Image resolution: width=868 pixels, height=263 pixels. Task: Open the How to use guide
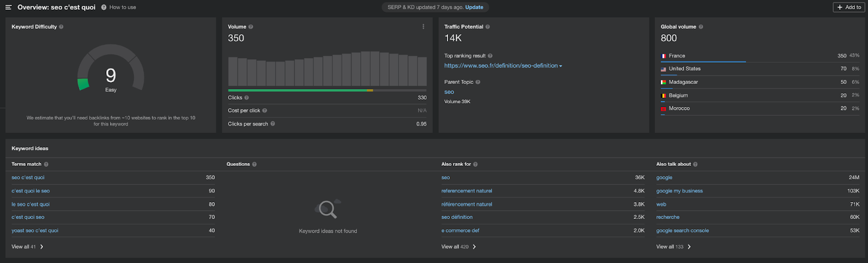point(122,7)
